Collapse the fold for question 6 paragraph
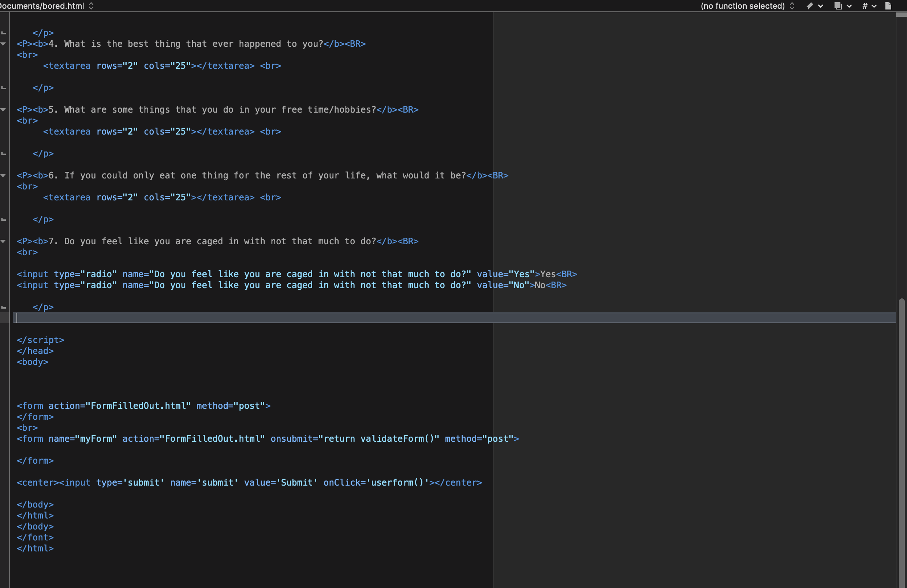 (3, 176)
